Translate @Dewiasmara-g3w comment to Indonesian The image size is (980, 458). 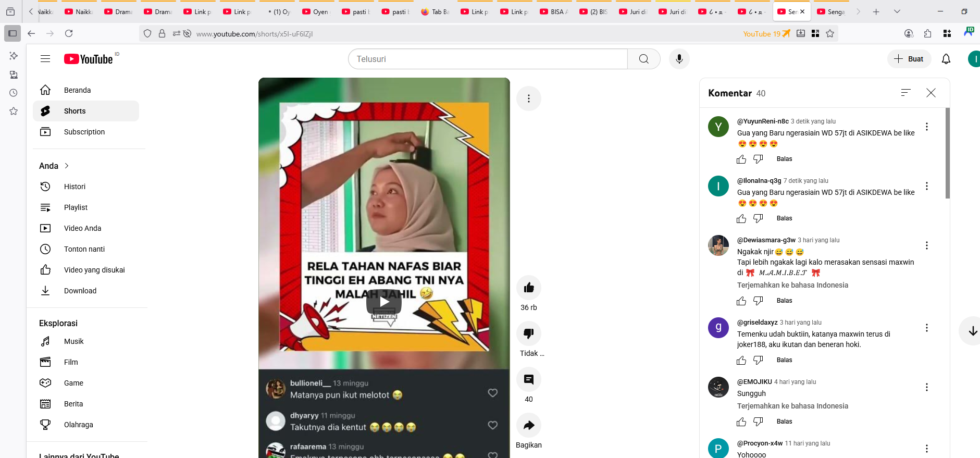[x=792, y=285]
